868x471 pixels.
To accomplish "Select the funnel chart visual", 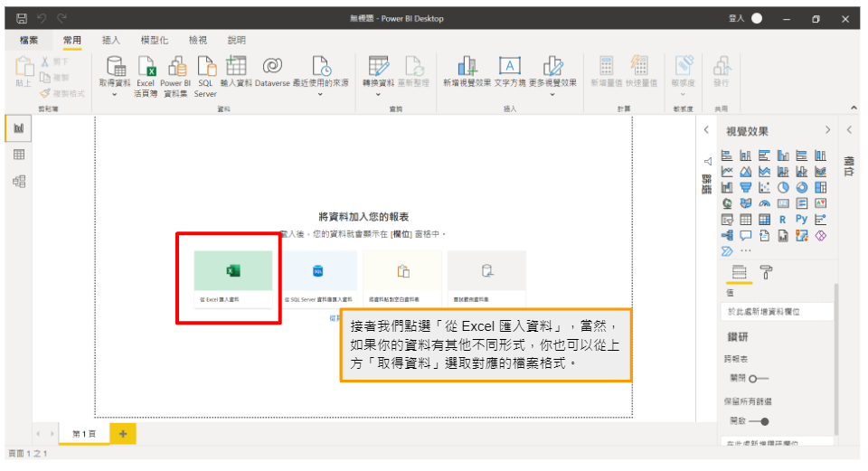I will [746, 188].
